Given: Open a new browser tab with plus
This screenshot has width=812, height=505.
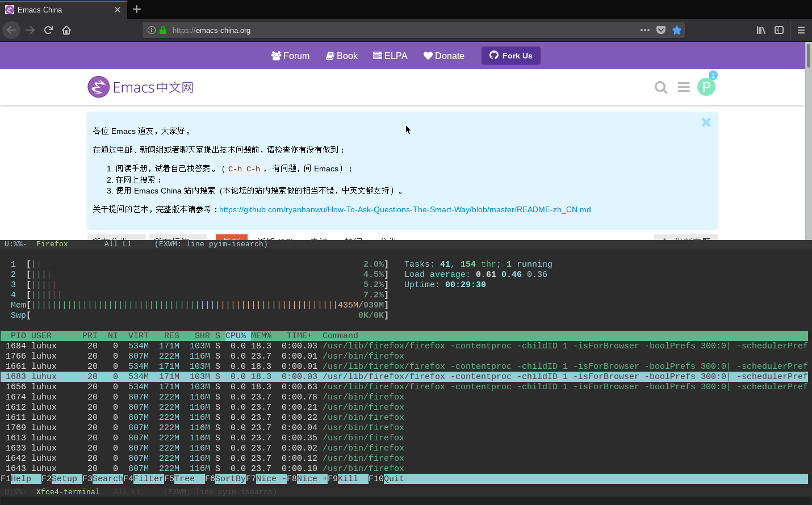Looking at the screenshot, I should coord(137,9).
